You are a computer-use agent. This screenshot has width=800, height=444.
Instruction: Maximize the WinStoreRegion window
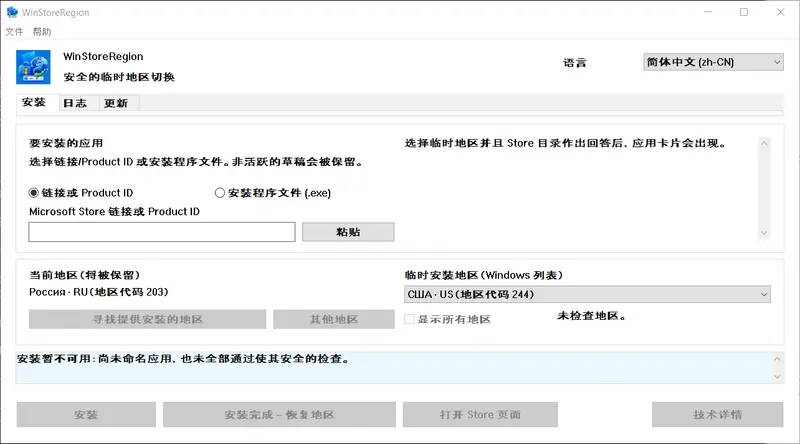click(x=744, y=12)
